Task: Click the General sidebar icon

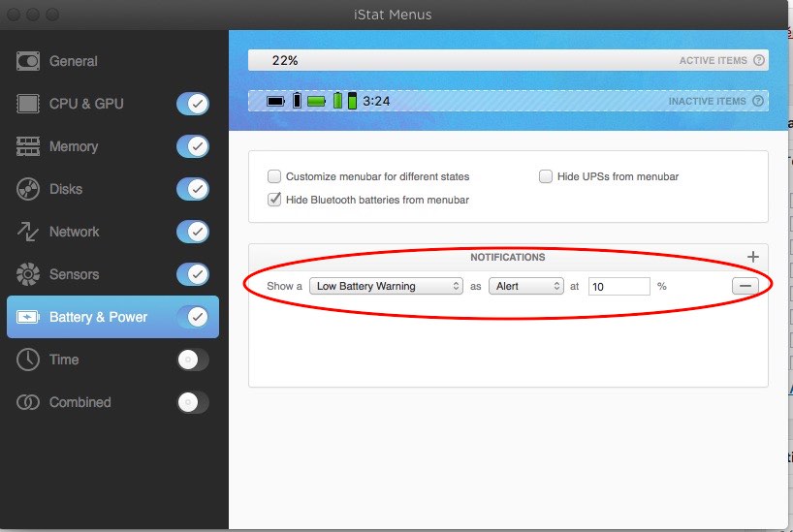Action: pos(28,61)
